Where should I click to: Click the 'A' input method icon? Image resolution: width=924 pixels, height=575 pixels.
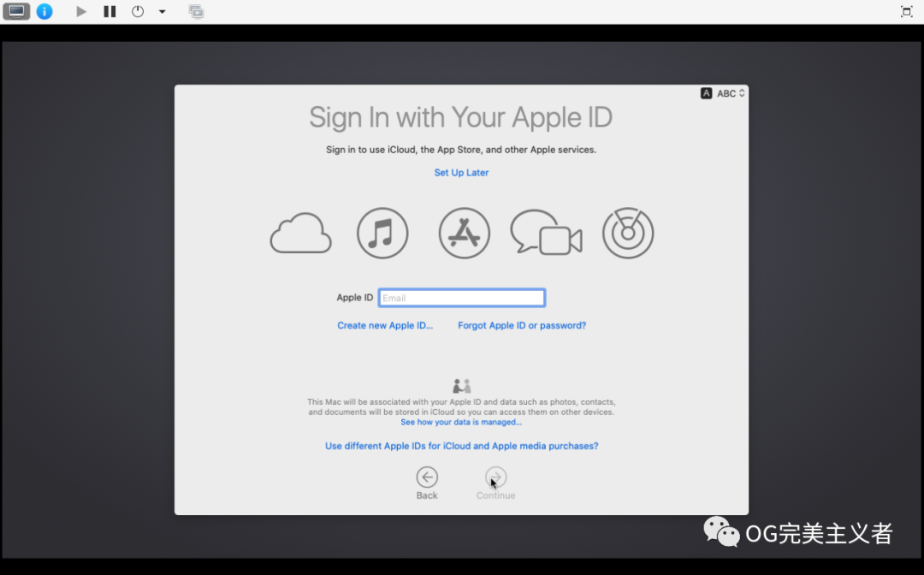tap(706, 93)
